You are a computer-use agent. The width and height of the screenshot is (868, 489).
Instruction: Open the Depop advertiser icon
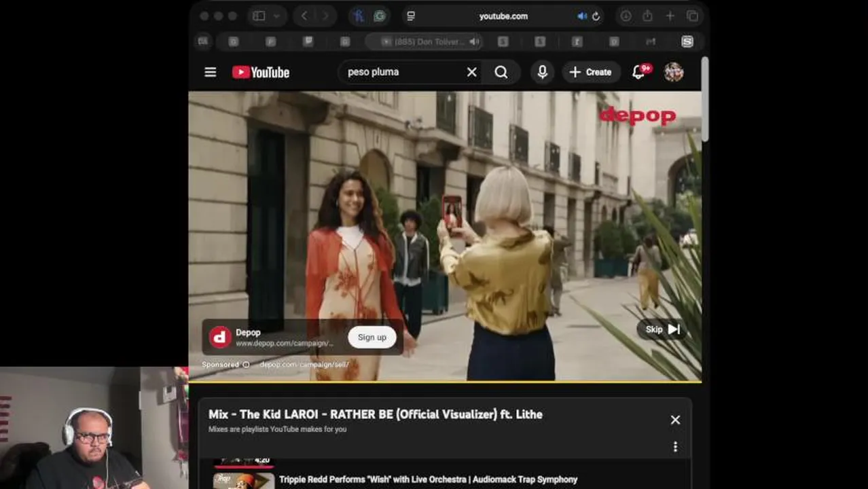220,337
